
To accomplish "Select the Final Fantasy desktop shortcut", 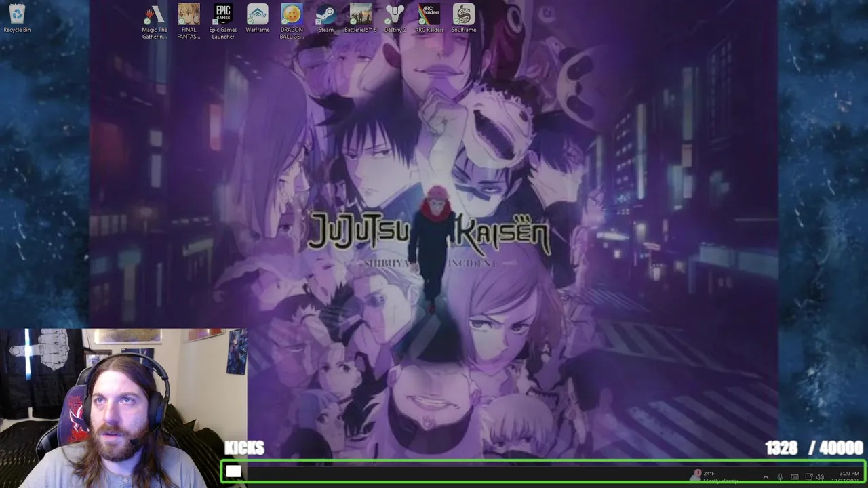I will point(189,22).
